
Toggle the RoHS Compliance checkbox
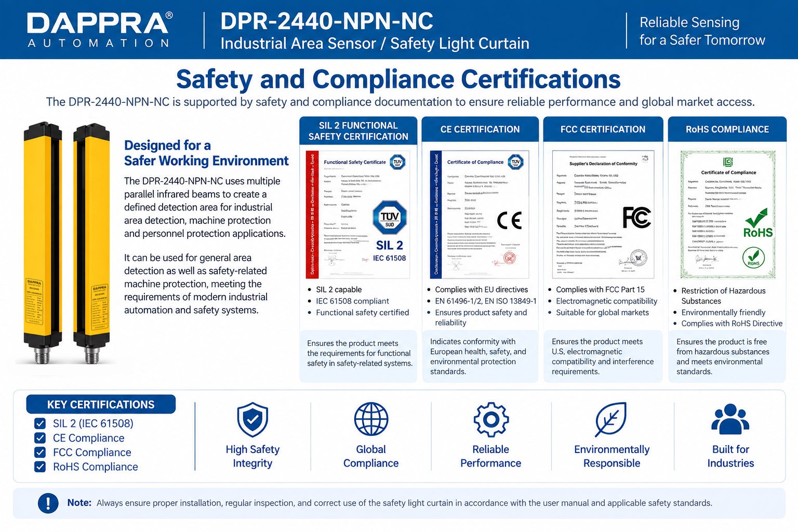40,467
